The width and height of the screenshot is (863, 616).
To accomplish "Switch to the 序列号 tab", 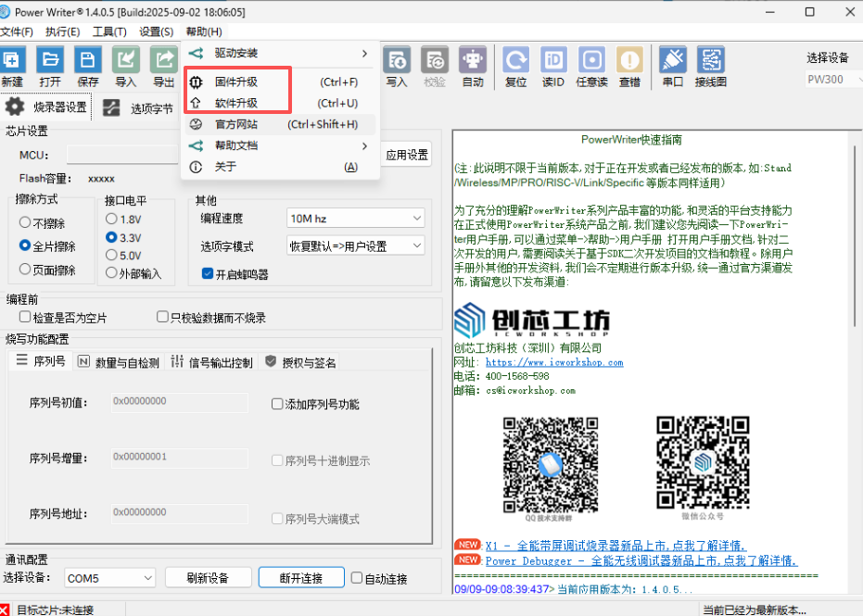I will [41, 361].
